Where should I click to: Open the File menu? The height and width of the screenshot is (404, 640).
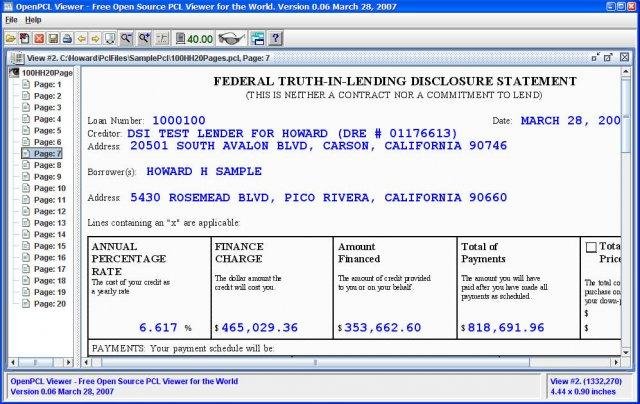[x=11, y=19]
